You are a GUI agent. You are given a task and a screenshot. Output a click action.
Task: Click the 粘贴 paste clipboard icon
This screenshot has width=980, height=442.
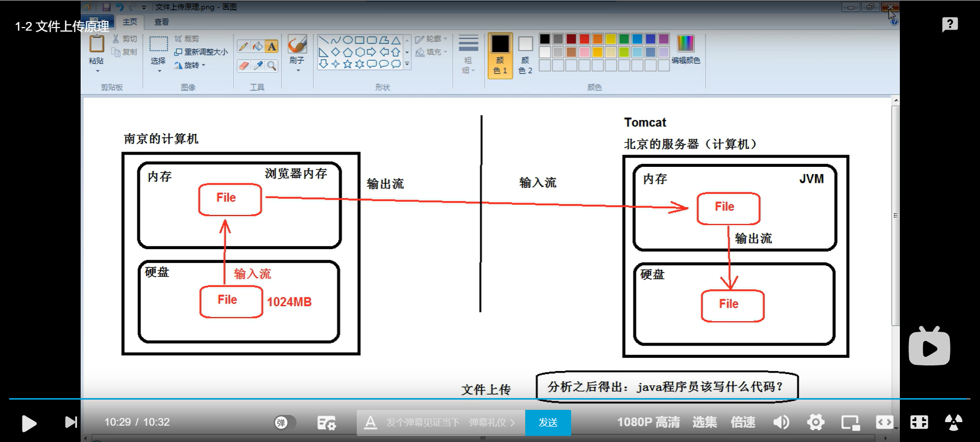[x=96, y=44]
